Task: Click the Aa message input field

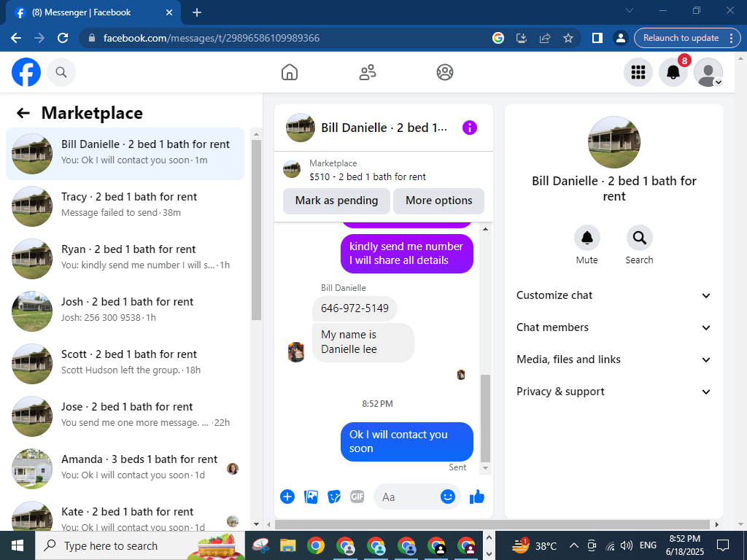Action: [407, 497]
